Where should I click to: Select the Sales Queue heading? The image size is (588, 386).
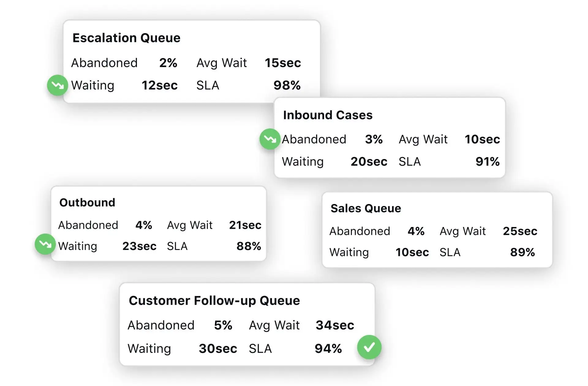(366, 208)
